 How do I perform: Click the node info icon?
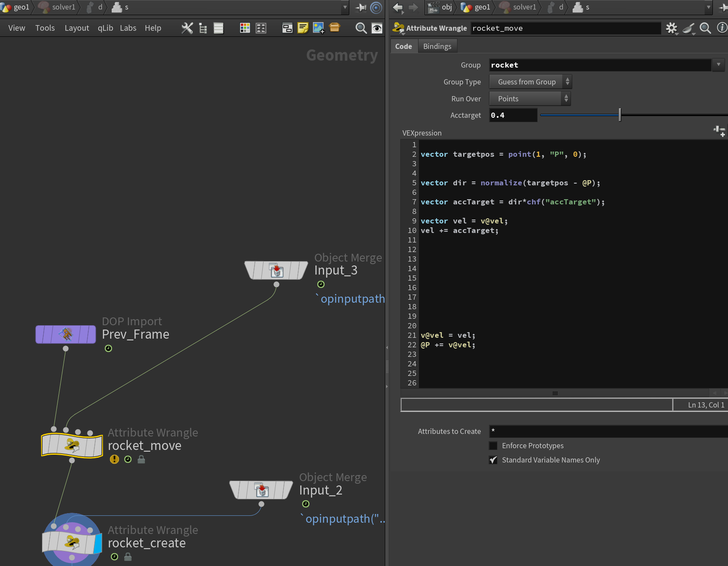click(x=722, y=28)
